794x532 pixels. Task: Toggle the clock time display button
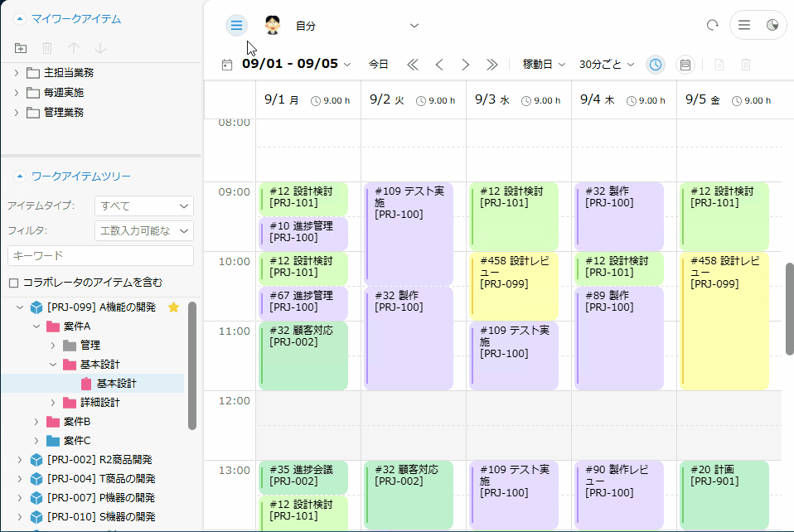[x=656, y=65]
